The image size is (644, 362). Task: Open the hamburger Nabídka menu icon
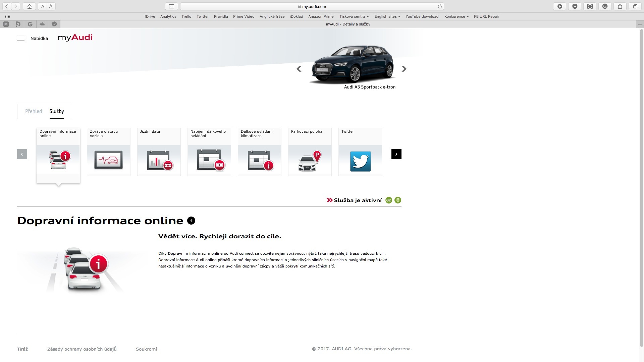coord(20,38)
